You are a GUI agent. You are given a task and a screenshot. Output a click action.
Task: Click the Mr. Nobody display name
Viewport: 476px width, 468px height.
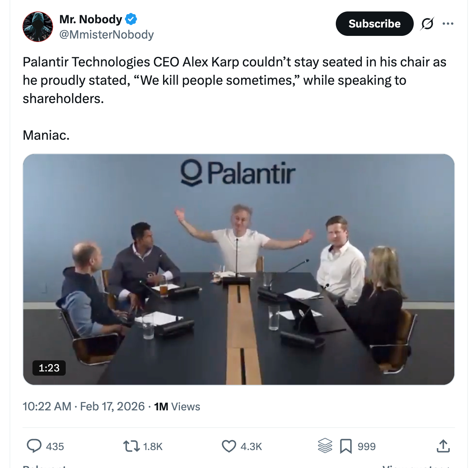(x=91, y=19)
